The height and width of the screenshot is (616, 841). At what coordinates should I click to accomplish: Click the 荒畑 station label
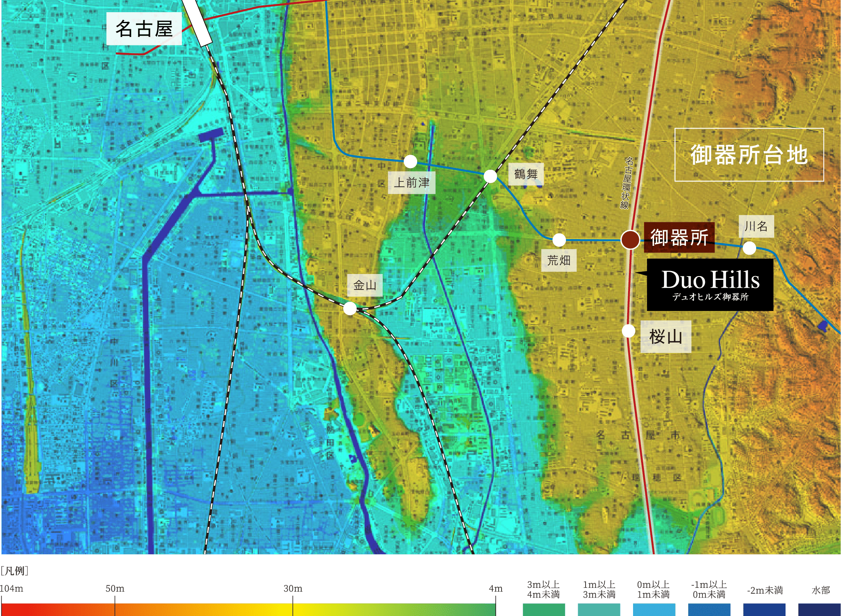pos(559,261)
